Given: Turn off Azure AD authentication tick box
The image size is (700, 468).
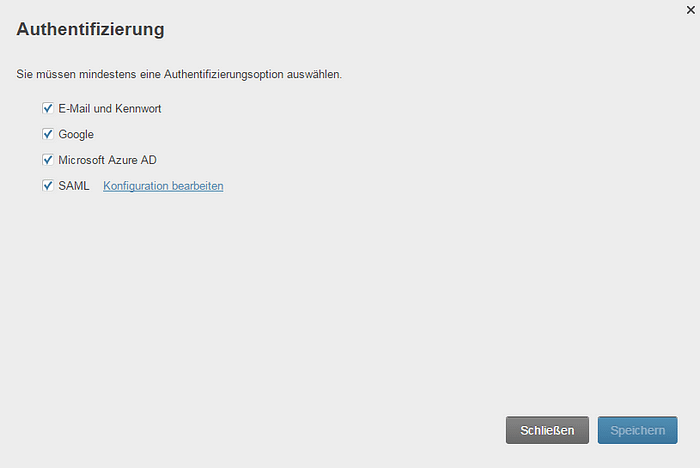Looking at the screenshot, I should pyautogui.click(x=48, y=160).
